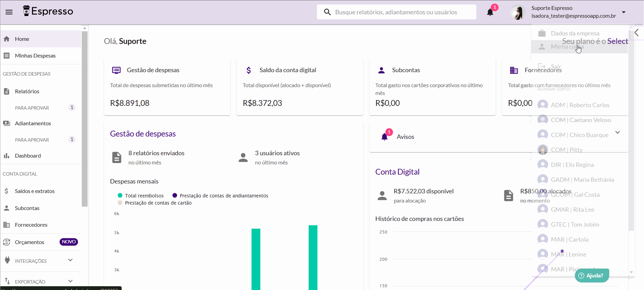Access as COM | Chico Buarque
Screen dimensions: 644x290
point(579,135)
